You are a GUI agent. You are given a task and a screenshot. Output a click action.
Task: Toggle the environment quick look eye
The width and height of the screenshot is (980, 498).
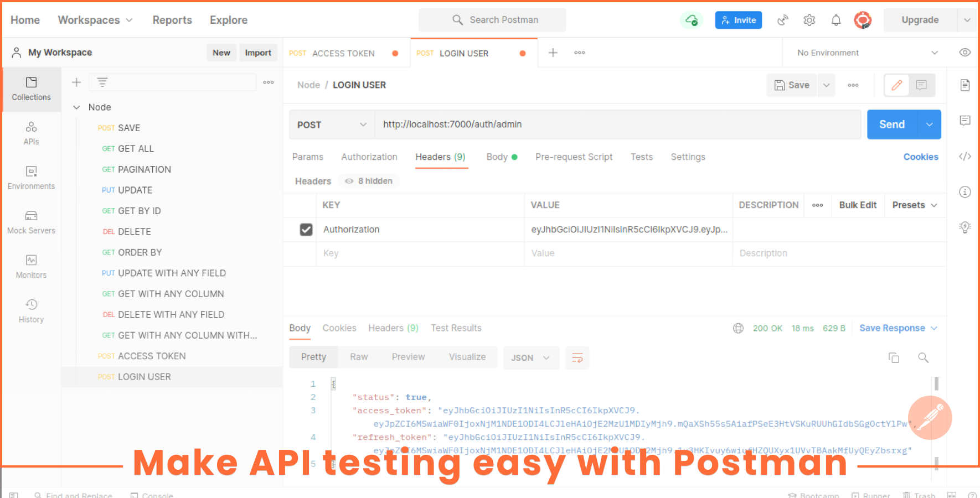(965, 53)
